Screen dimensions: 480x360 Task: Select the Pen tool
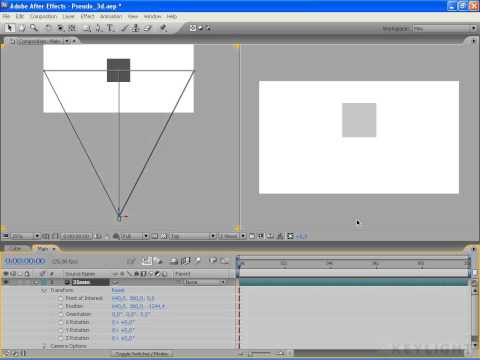point(99,28)
